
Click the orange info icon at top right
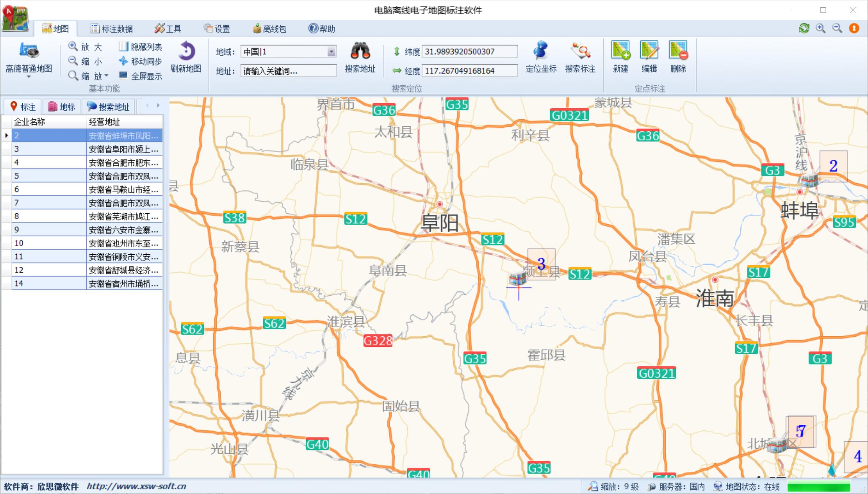tap(854, 28)
